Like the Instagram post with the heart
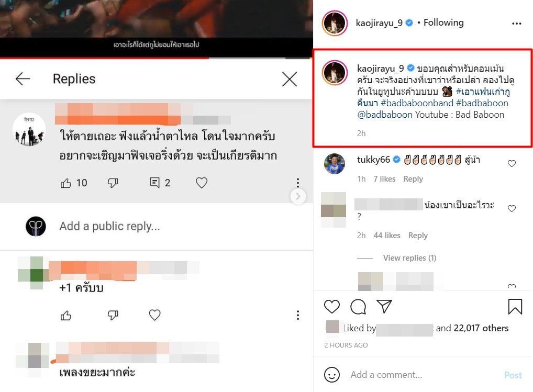 point(332,306)
